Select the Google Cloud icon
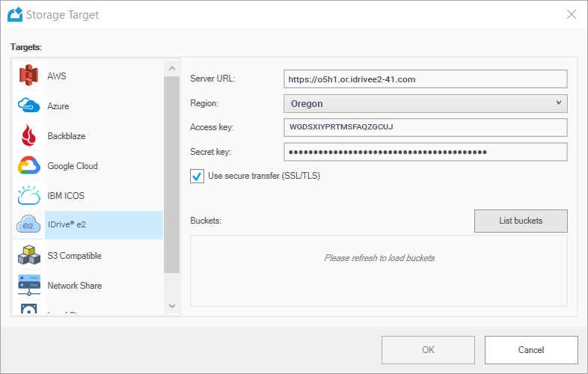This screenshot has width=588, height=374. click(x=29, y=165)
